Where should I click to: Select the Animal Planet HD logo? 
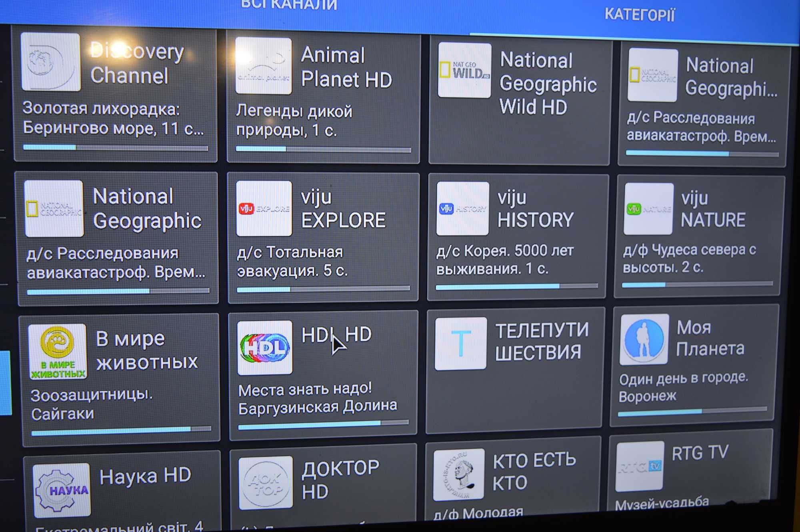tap(264, 66)
